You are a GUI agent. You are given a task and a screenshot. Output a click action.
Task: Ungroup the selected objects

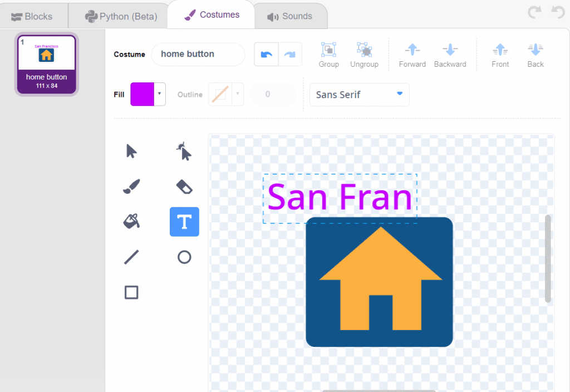[364, 55]
